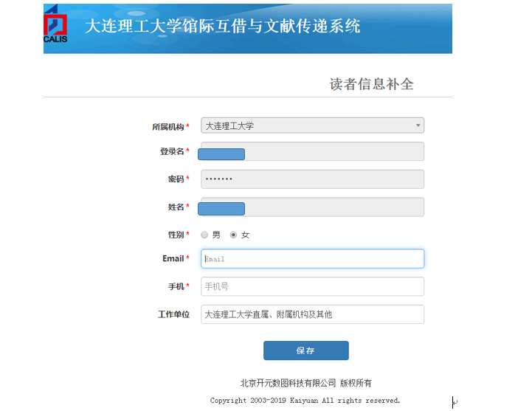Click the 手机 field label

[x=175, y=286]
